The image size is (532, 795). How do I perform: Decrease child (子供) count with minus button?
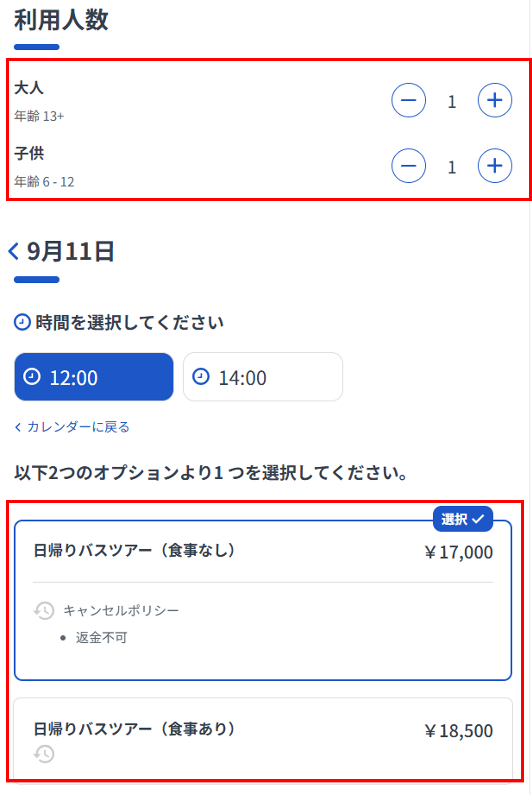coord(408,166)
